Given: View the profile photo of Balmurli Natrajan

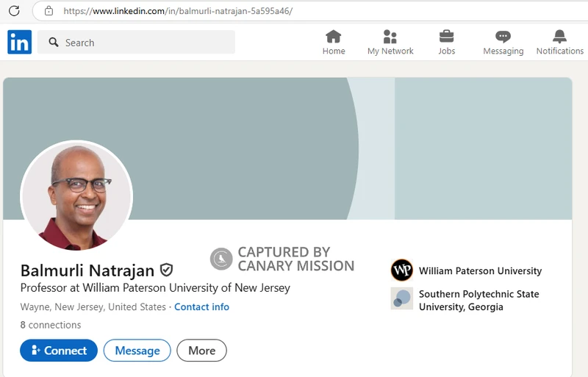Looking at the screenshot, I should (x=76, y=195).
